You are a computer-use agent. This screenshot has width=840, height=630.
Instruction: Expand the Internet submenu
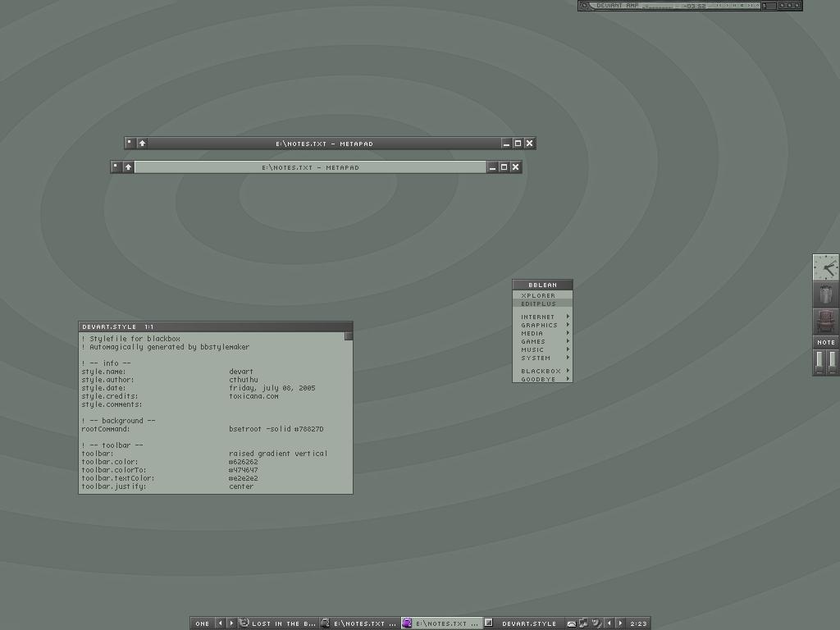pyautogui.click(x=542, y=317)
